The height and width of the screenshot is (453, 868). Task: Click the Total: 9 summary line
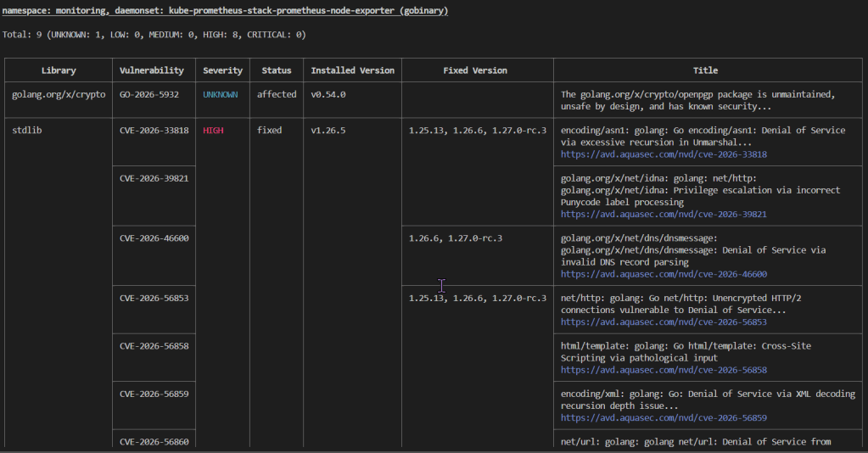pyautogui.click(x=154, y=34)
